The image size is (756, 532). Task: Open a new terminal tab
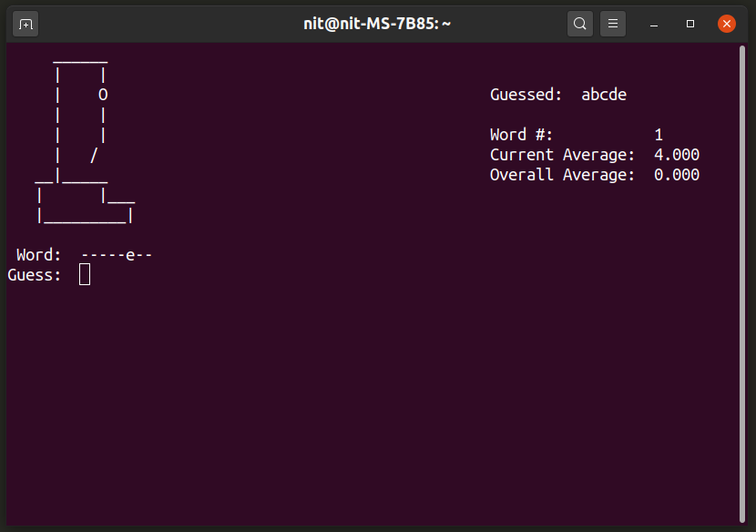tap(26, 24)
